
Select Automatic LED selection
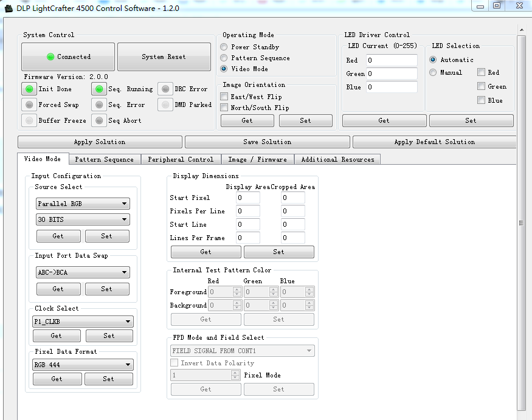433,60
